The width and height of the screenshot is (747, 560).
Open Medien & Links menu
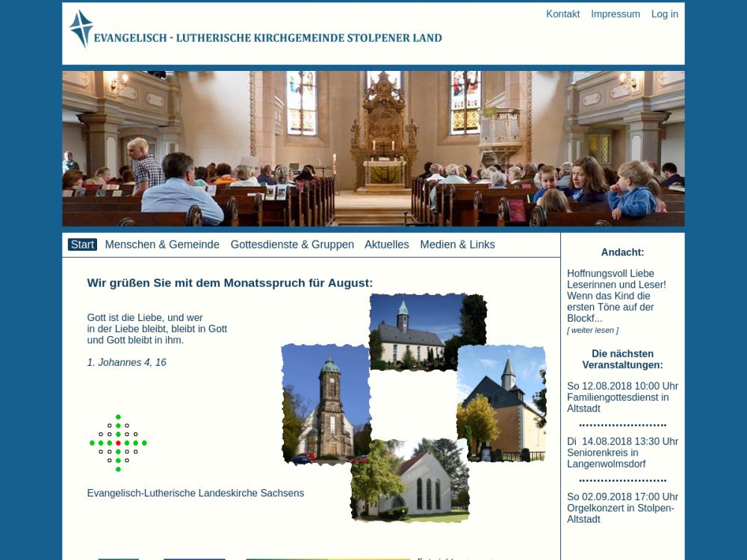(457, 245)
